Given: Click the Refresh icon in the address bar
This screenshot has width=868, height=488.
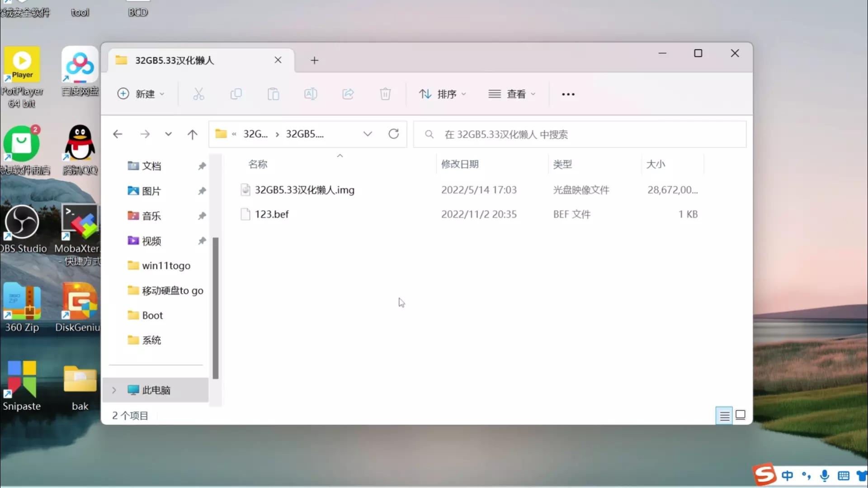Looking at the screenshot, I should point(394,134).
